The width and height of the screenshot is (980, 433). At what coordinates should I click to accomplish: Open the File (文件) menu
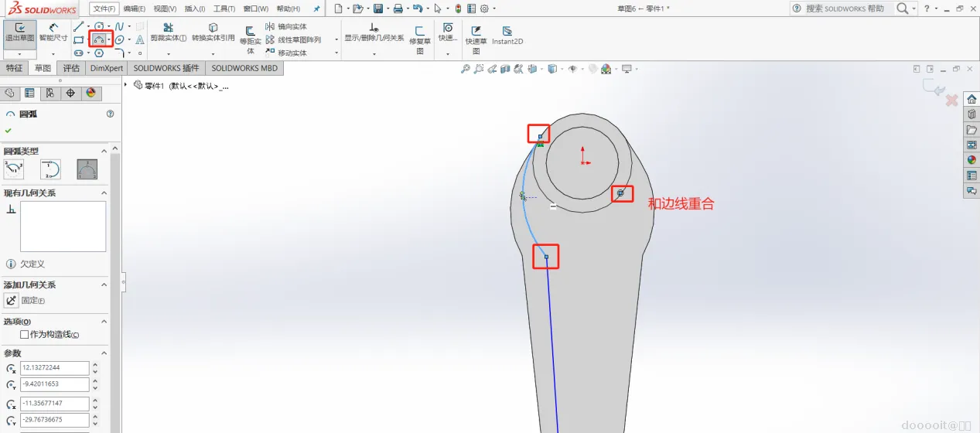click(x=104, y=9)
